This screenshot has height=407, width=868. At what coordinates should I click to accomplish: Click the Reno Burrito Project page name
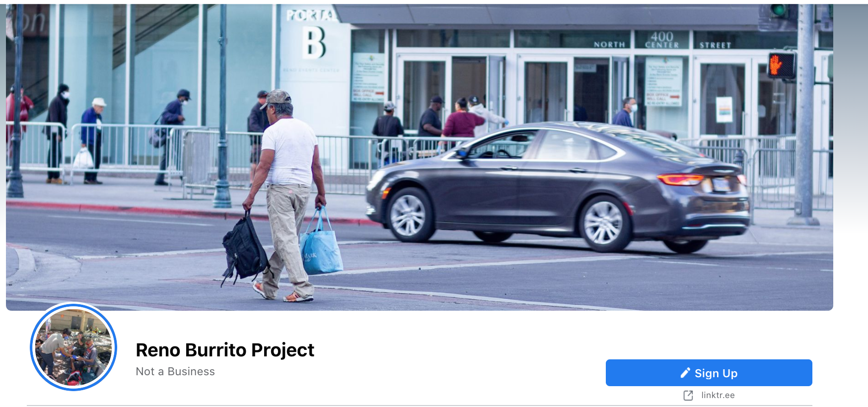pos(225,350)
